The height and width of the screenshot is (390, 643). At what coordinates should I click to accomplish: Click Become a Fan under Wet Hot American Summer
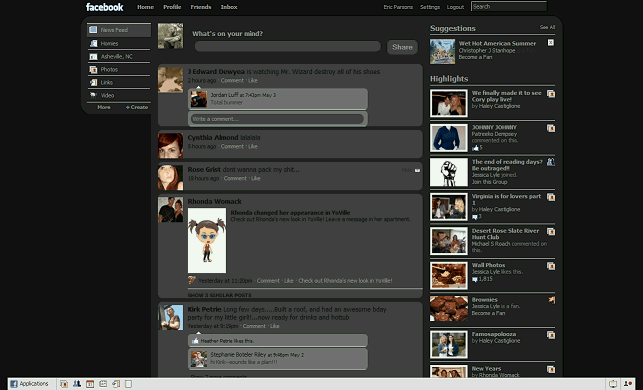[475, 57]
